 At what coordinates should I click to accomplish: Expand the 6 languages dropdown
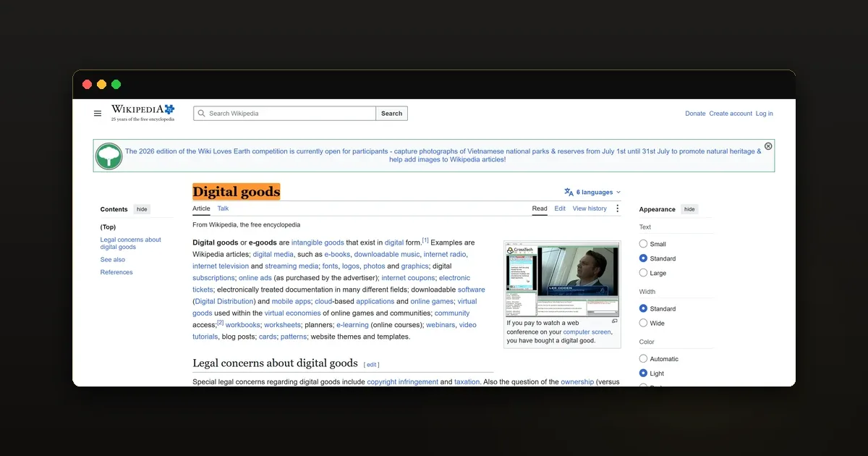pyautogui.click(x=592, y=193)
